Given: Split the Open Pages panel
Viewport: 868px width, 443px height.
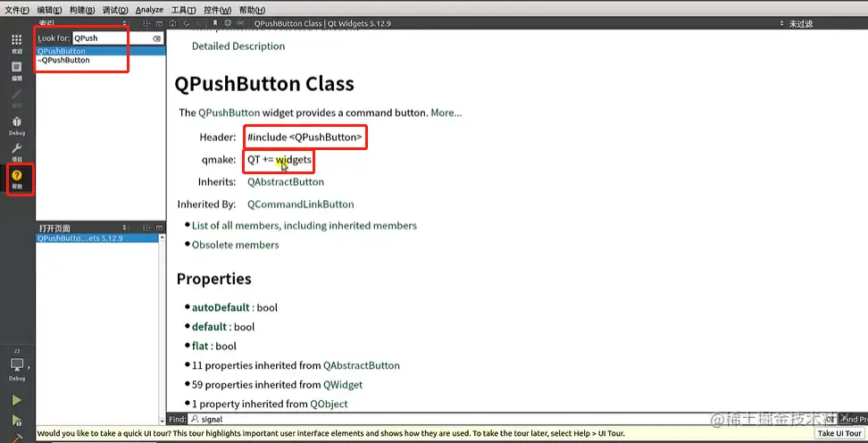Looking at the screenshot, I should [146, 228].
